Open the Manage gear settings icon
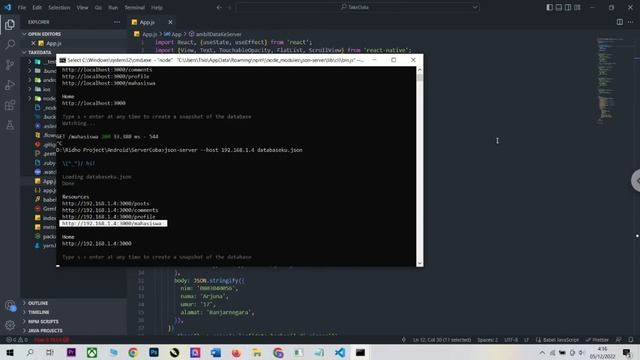Image resolution: width=640 pixels, height=360 pixels. click(x=10, y=325)
